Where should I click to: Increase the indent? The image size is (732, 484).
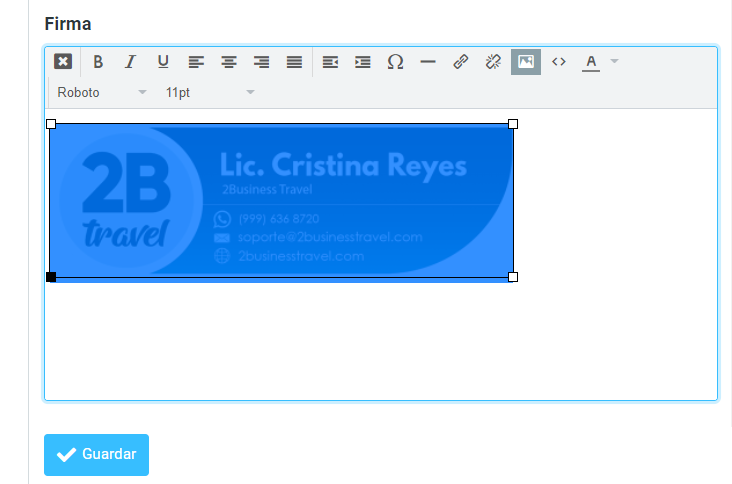(363, 62)
